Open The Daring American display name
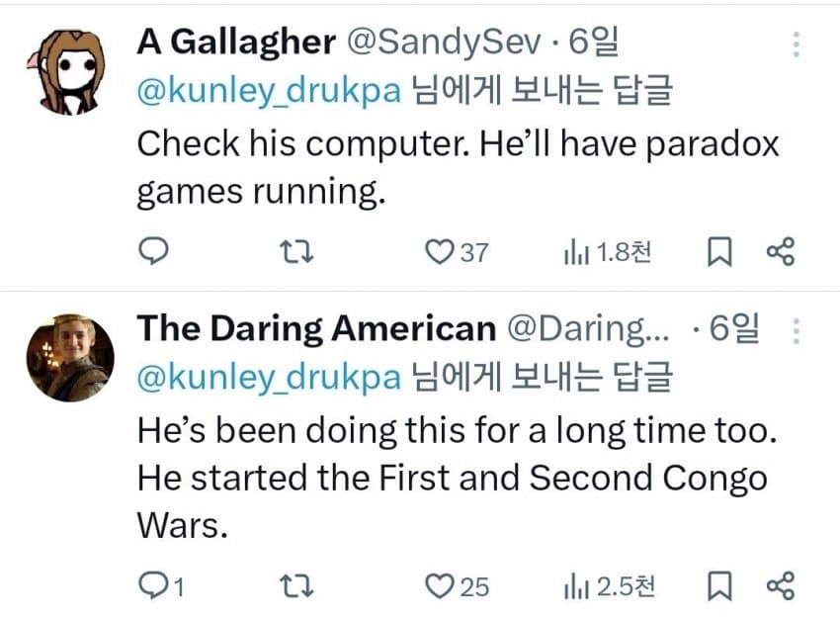Viewport: 840px width, 621px height. coord(315,329)
